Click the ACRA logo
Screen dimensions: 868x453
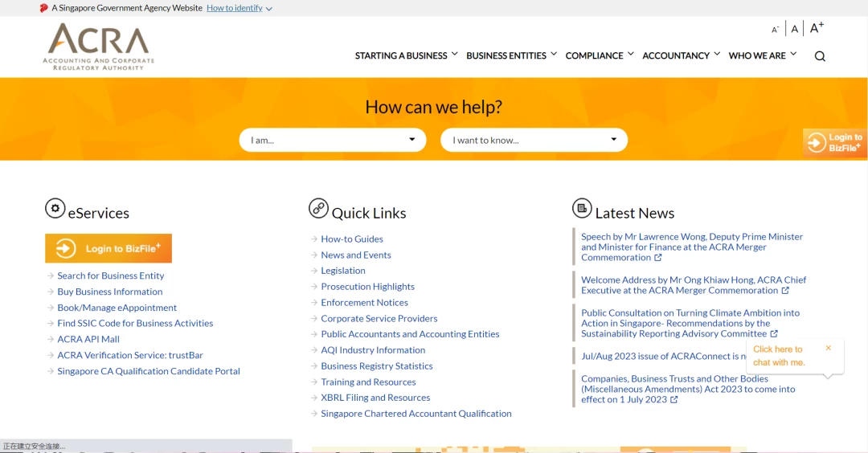[x=99, y=47]
